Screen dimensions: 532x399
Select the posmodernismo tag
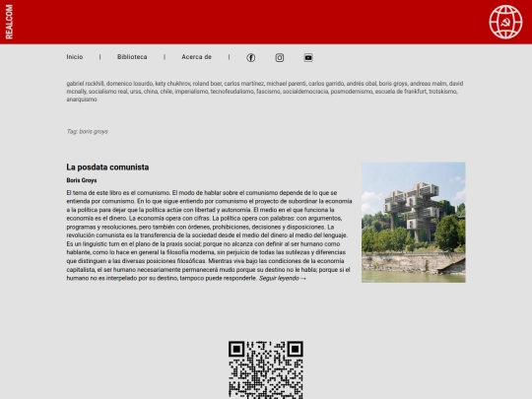(x=352, y=92)
